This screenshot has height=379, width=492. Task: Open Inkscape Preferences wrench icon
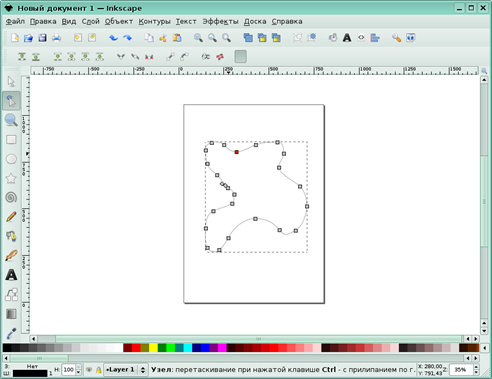click(396, 38)
